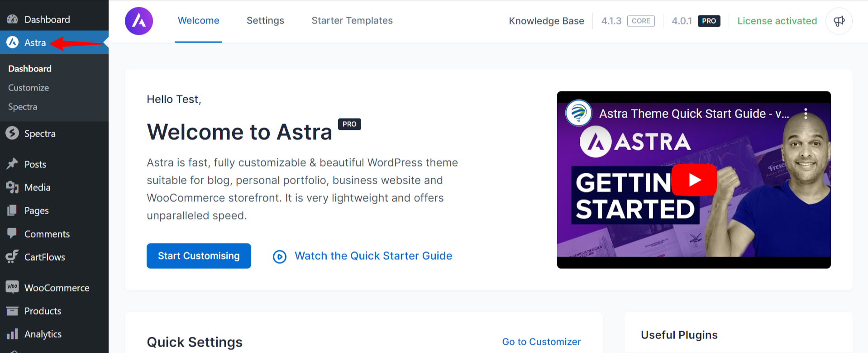868x353 pixels.
Task: Click the Astra purple logo in header
Action: pyautogui.click(x=139, y=21)
